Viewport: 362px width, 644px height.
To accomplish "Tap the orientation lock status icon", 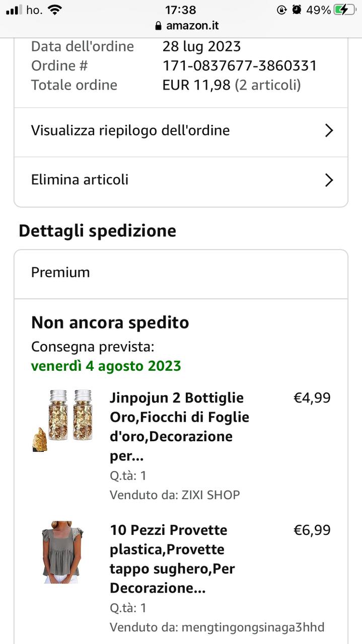I will tap(282, 10).
